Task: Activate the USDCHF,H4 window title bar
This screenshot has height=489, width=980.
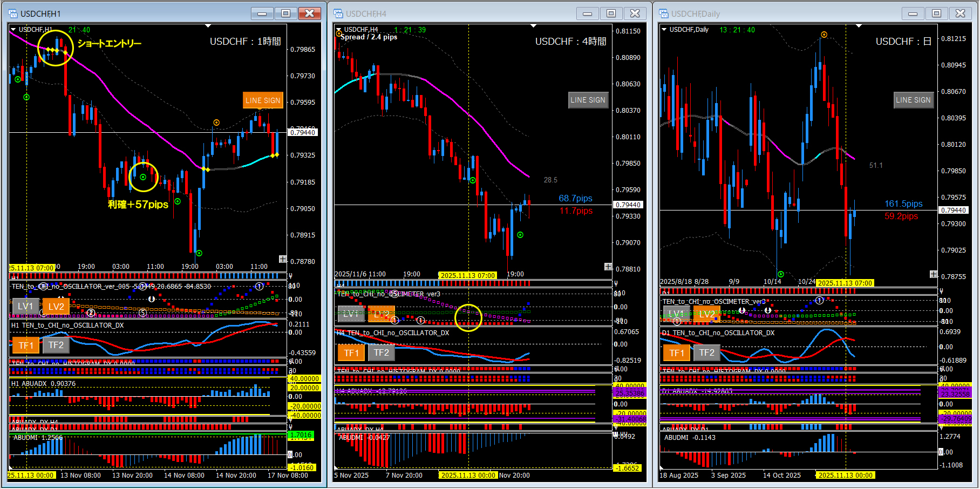Action: pos(459,13)
